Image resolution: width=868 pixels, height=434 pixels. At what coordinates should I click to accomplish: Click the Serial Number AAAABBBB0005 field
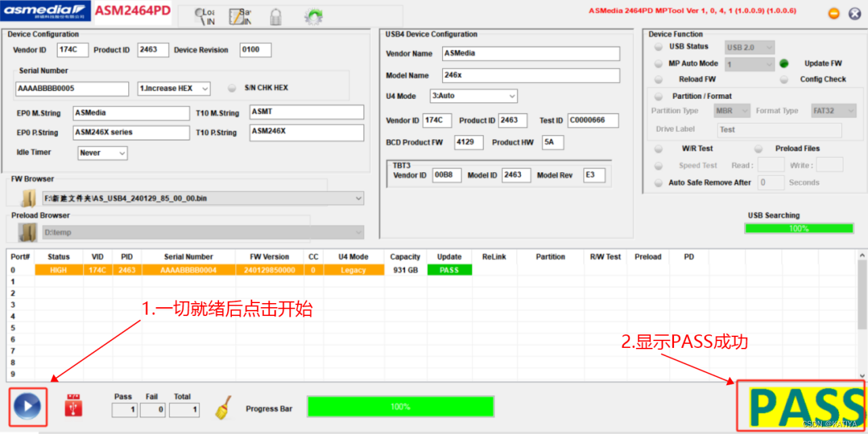click(x=72, y=89)
